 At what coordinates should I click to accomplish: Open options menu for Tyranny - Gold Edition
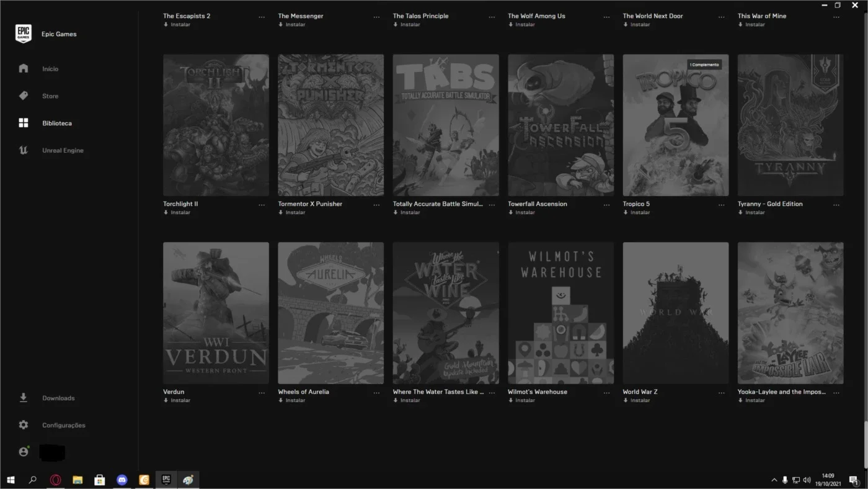pyautogui.click(x=836, y=205)
